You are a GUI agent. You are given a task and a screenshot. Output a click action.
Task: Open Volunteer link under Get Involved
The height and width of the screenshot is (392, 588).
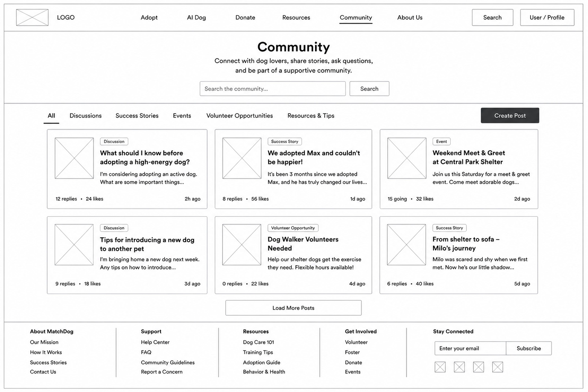coord(356,342)
